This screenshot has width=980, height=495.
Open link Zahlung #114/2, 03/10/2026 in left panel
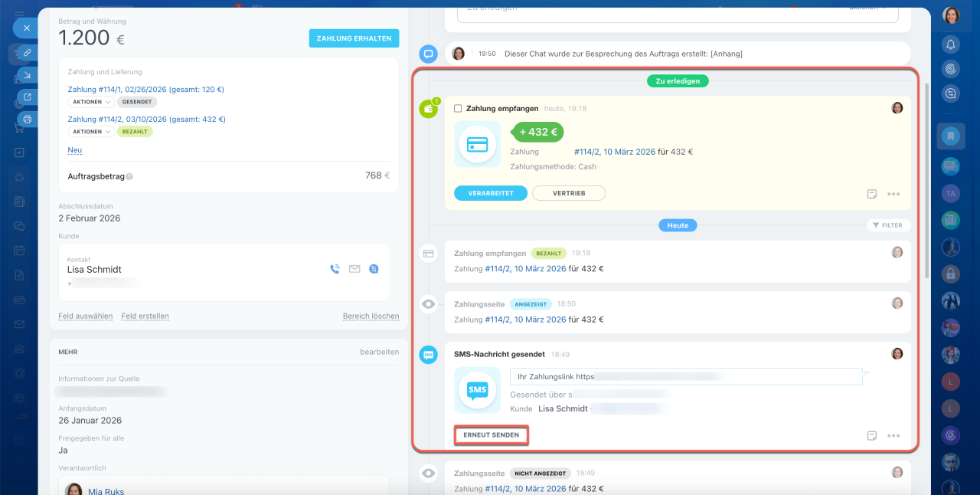click(x=146, y=120)
